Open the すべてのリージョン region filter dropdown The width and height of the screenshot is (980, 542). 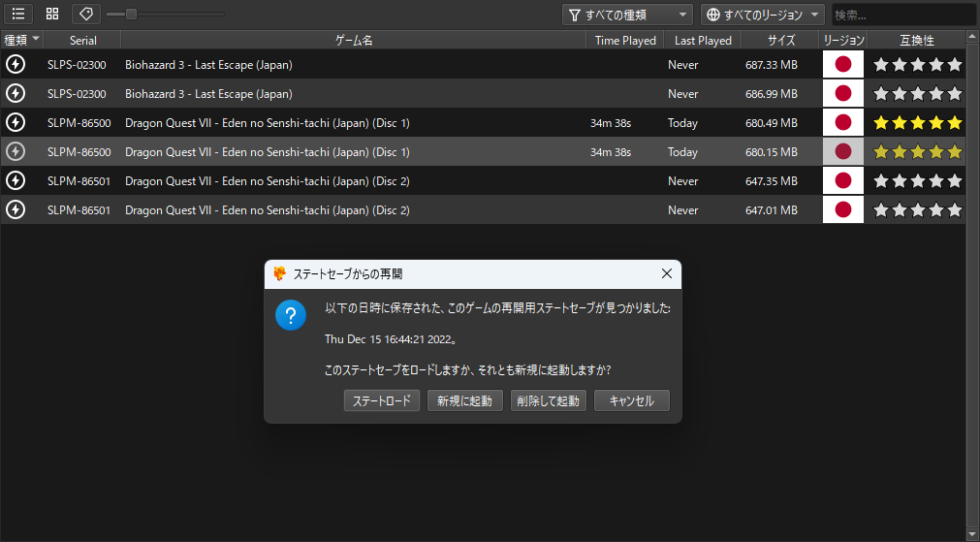pyautogui.click(x=763, y=15)
